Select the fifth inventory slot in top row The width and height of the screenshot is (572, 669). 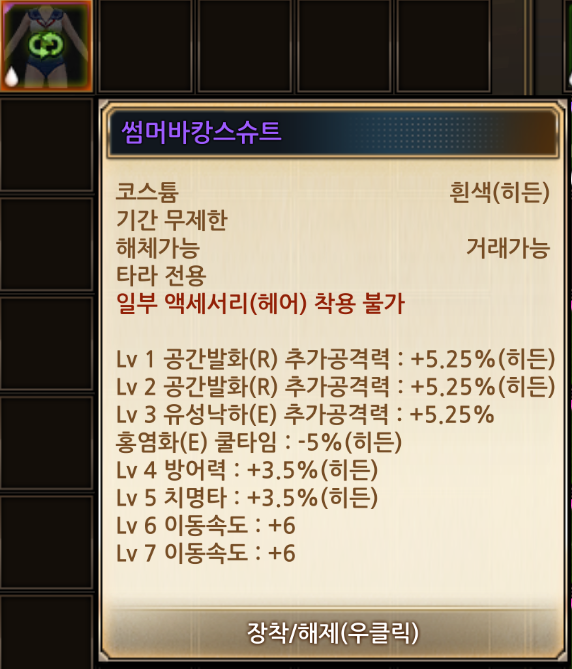[x=443, y=45]
